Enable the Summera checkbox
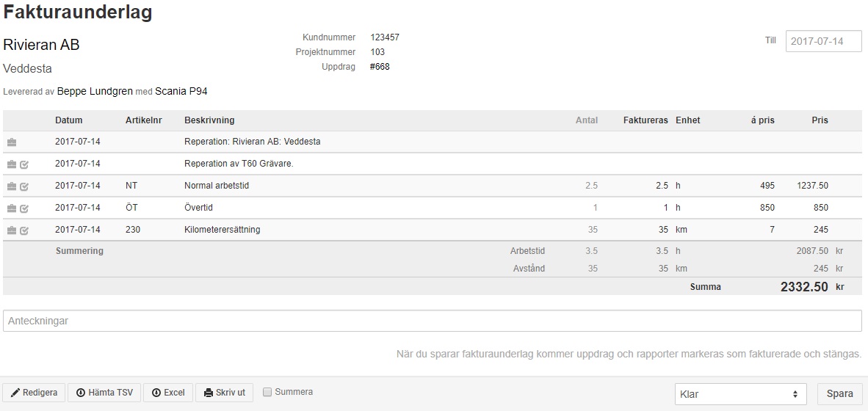Viewport: 868px width, 411px height. 267,392
